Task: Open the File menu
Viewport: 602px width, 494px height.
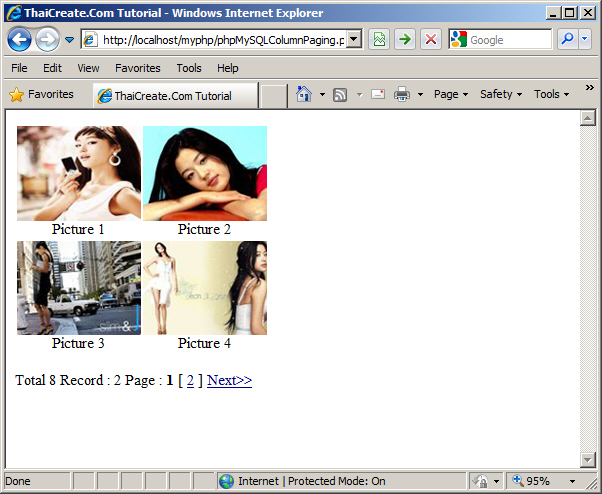Action: [x=19, y=68]
